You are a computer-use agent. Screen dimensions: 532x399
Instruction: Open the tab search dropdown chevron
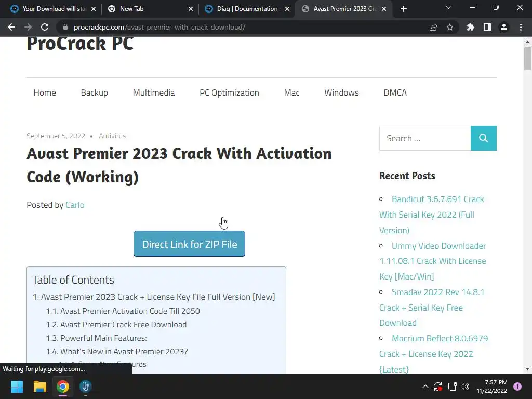[448, 7]
